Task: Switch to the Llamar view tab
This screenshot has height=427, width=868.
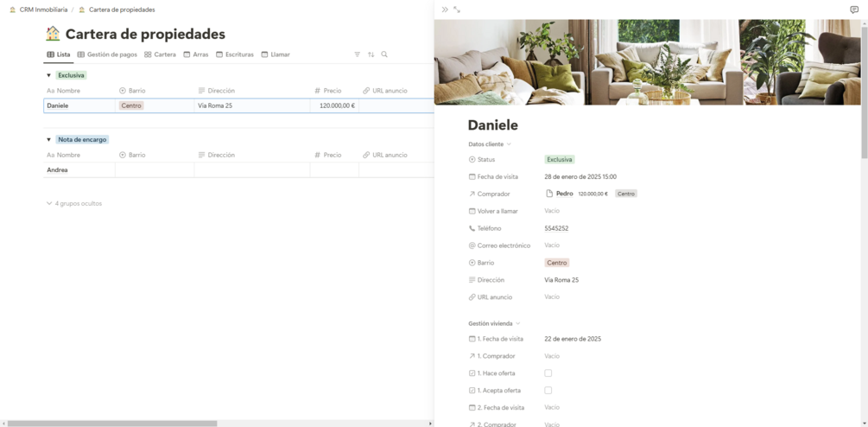Action: tap(276, 54)
